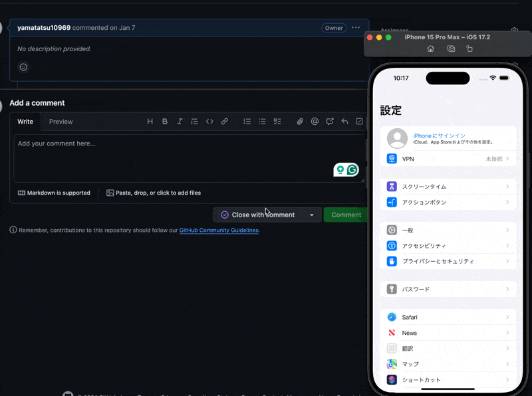
Task: Expand the Close with comment dropdown arrow
Action: (x=312, y=215)
